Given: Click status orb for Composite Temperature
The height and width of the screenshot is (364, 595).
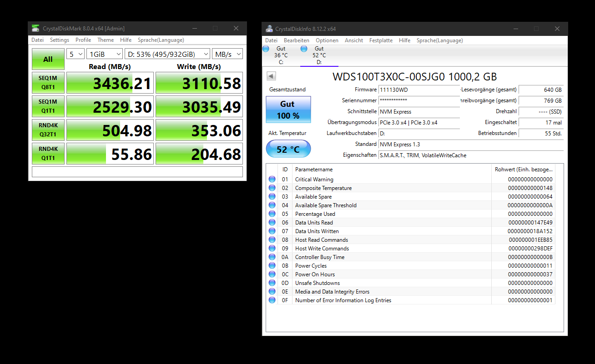Looking at the screenshot, I should point(272,188).
